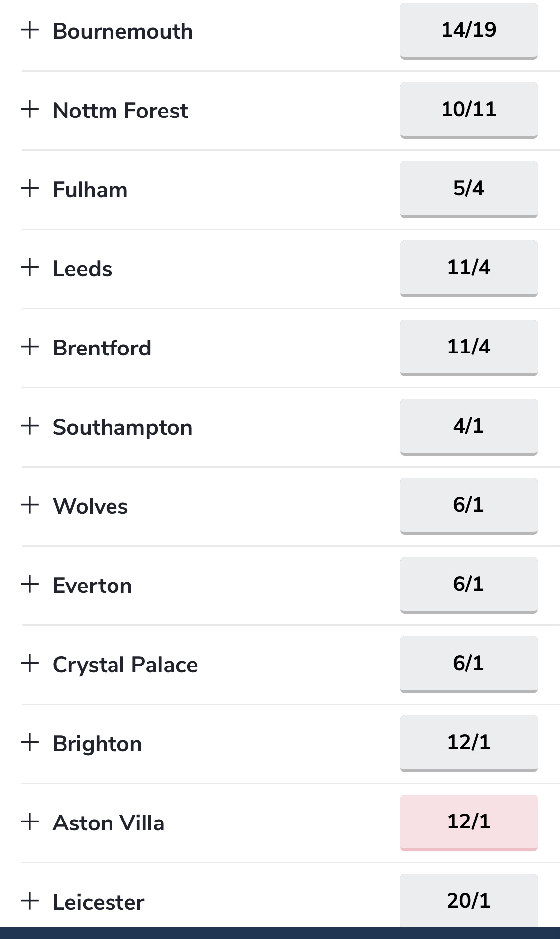Toggle Southampton 4/1 odds selection
The height and width of the screenshot is (939, 560).
click(x=469, y=427)
